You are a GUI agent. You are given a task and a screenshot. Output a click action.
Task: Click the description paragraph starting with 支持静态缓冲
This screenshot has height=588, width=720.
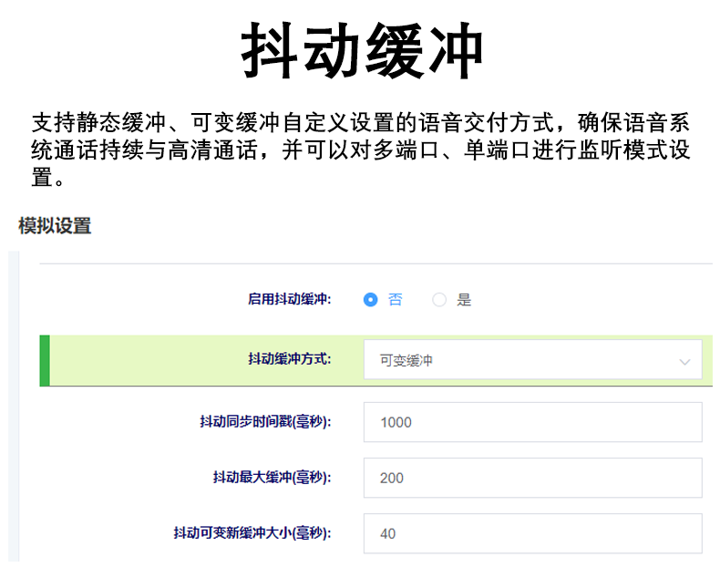[x=360, y=150]
